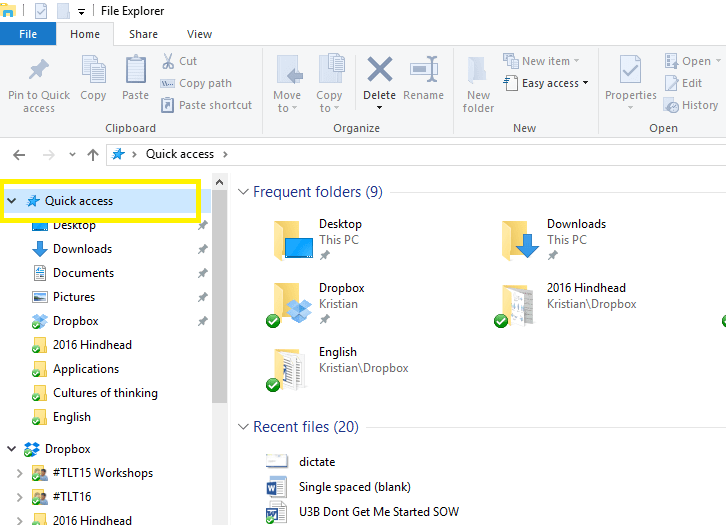Image resolution: width=726 pixels, height=525 pixels.
Task: Select Downloads in the navigation pane
Action: click(82, 249)
